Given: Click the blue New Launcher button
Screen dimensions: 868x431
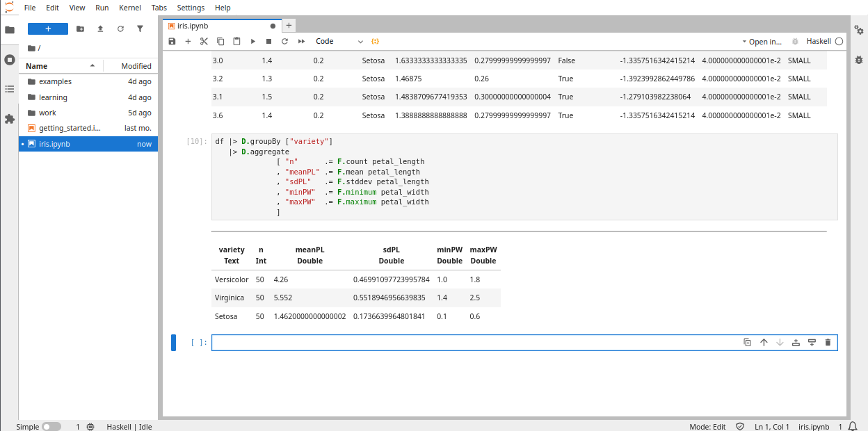Looking at the screenshot, I should tap(48, 29).
